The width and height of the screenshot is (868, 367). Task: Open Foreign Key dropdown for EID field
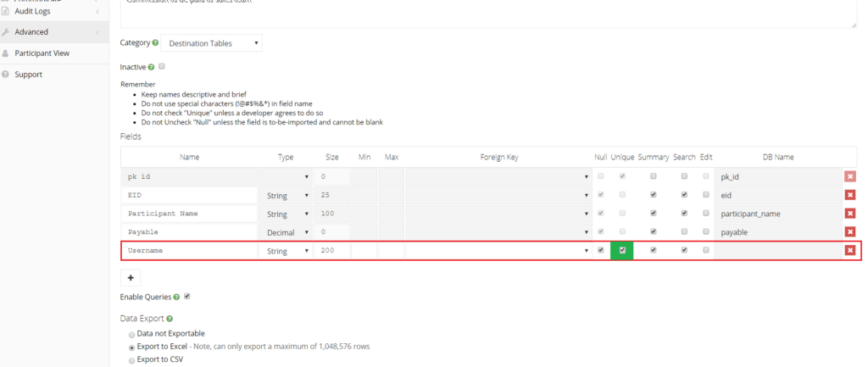click(x=498, y=196)
